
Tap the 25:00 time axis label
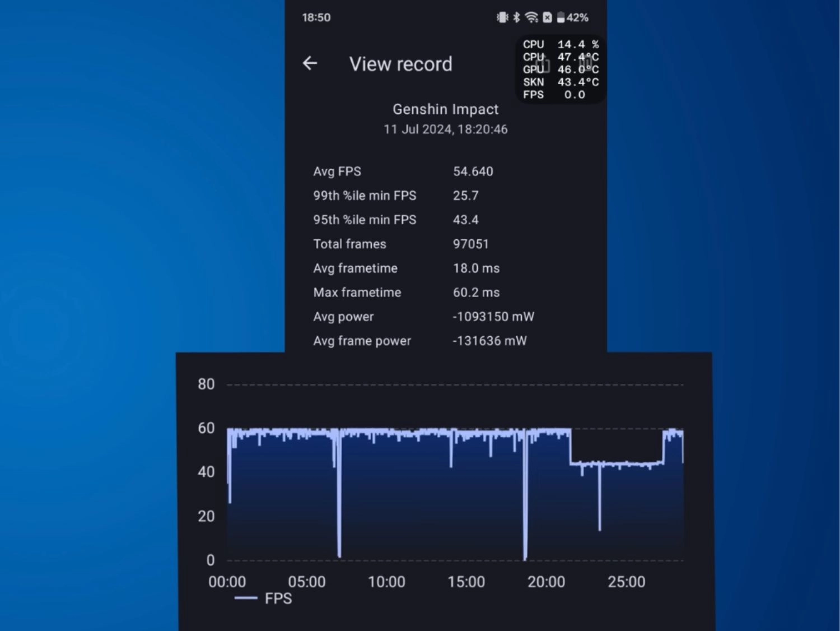627,582
